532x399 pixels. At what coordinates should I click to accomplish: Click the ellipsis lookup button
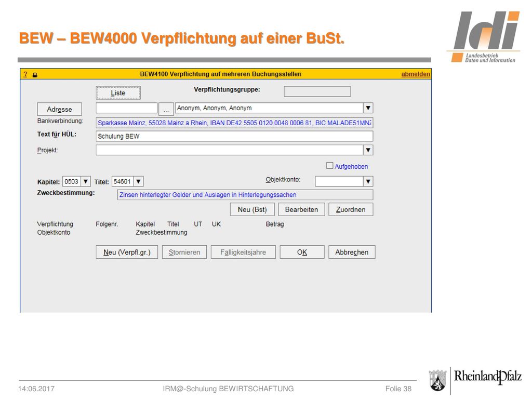(x=166, y=109)
